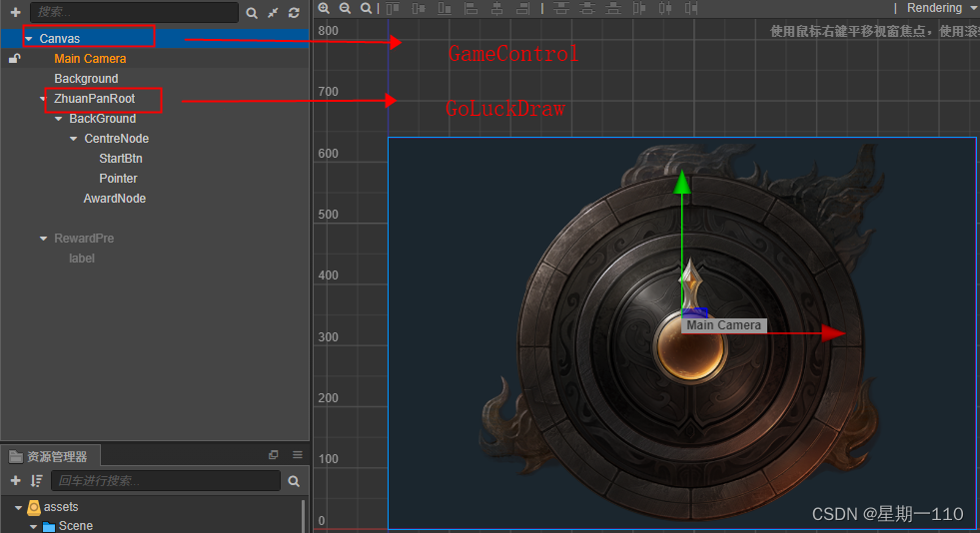The width and height of the screenshot is (980, 533).
Task: Click the asset search magnifier icon
Action: tap(294, 481)
